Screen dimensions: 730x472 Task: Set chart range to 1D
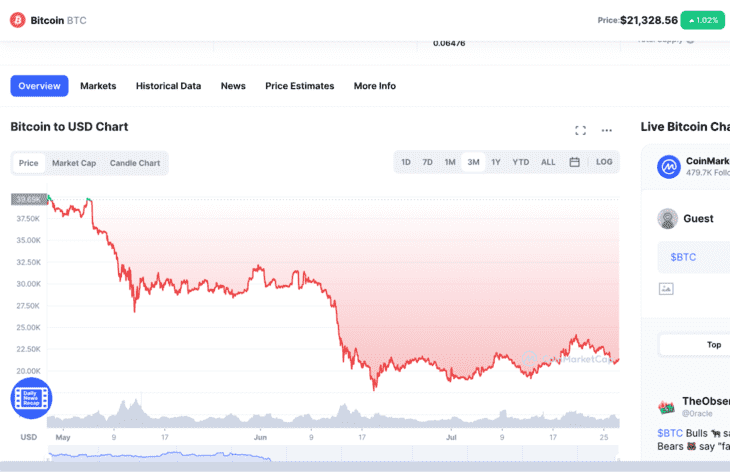coord(406,162)
